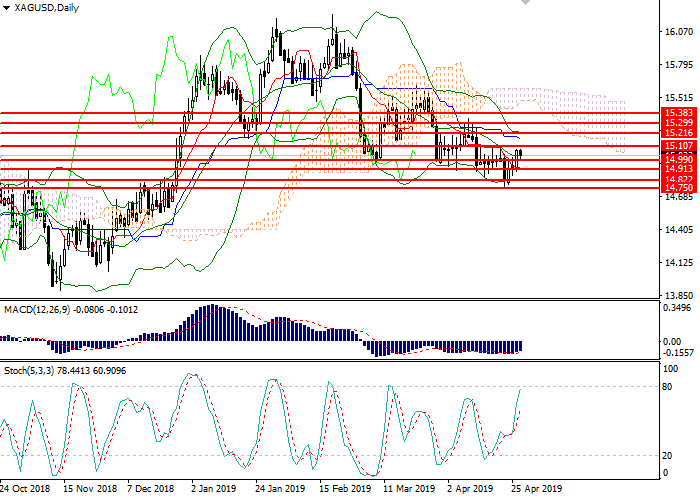Screen dimensions: 700x500
Task: Click the 13.850 value on price axis
Action: pos(677,297)
